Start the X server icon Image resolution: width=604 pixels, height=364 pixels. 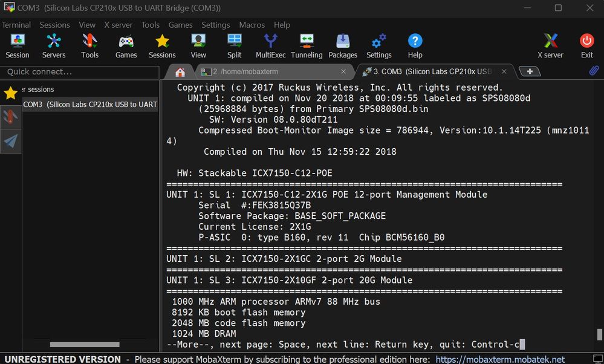(x=550, y=46)
